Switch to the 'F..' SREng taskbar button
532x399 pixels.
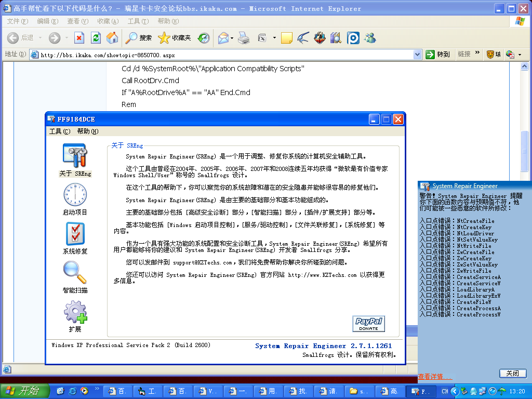[x=421, y=392]
